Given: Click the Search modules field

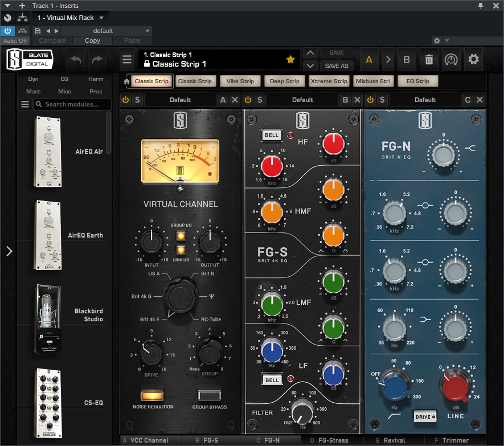Looking at the screenshot, I should tap(72, 104).
